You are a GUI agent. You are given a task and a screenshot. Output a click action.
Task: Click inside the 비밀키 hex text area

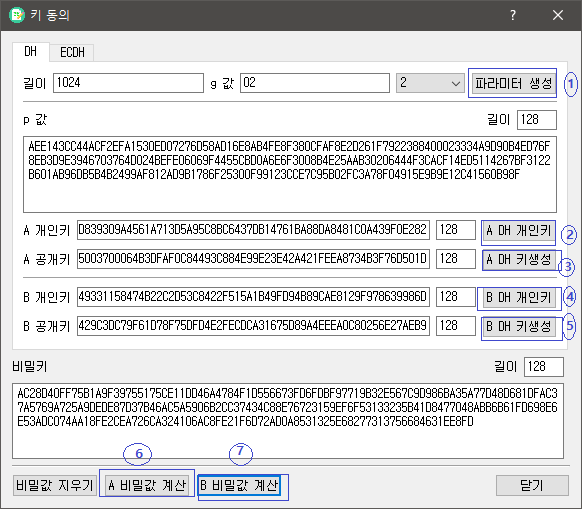click(288, 421)
